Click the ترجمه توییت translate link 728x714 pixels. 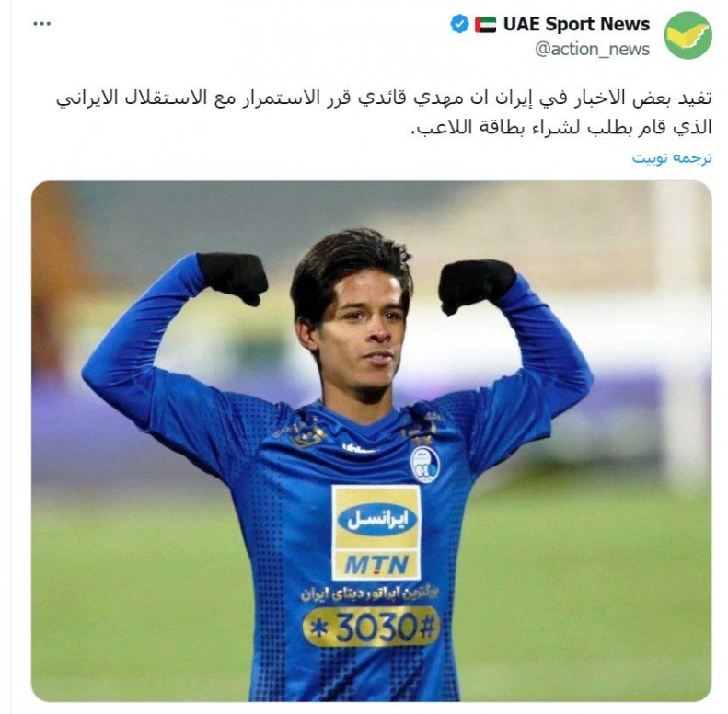671,158
